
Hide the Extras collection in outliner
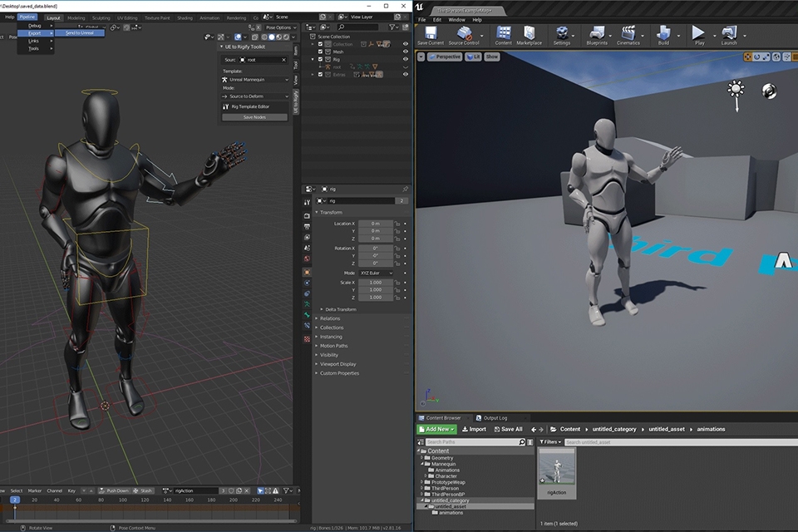click(405, 74)
